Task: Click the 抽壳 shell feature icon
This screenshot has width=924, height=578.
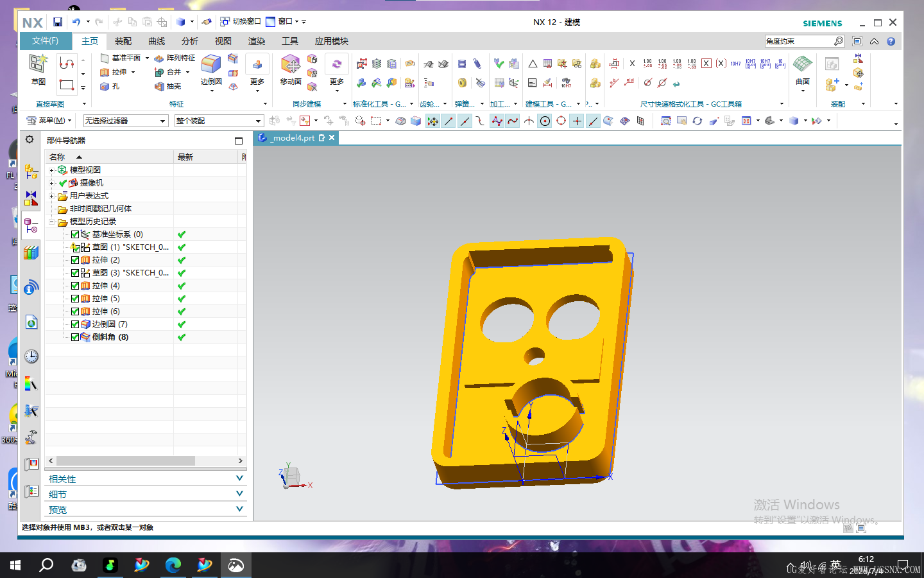Action: (x=159, y=86)
